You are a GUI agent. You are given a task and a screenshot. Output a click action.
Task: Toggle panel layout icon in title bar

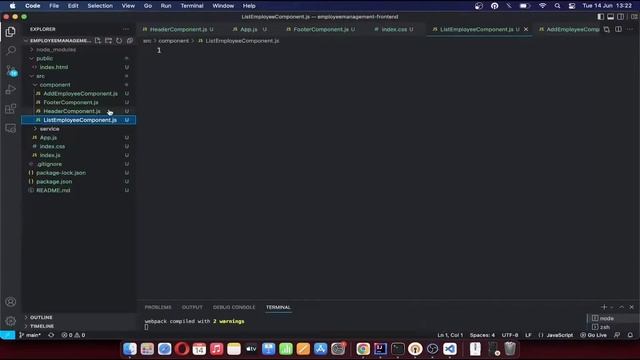coord(611,17)
